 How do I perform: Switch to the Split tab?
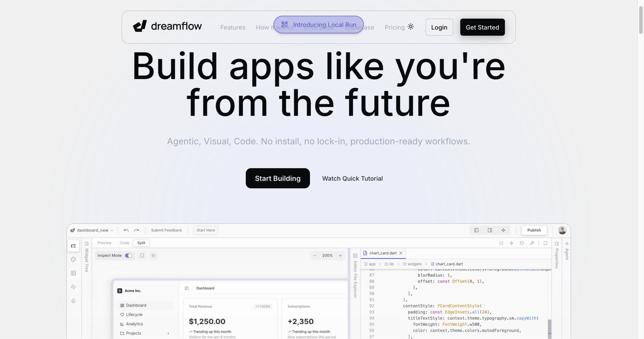tap(141, 243)
